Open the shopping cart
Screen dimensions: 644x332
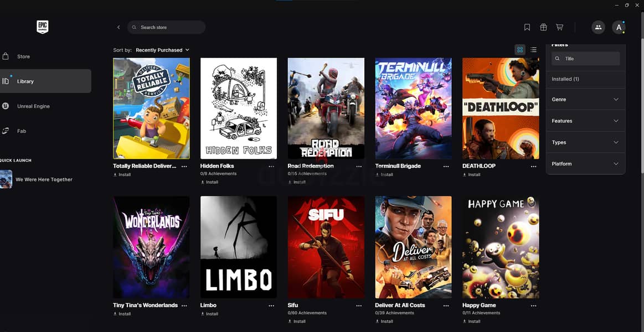(559, 27)
